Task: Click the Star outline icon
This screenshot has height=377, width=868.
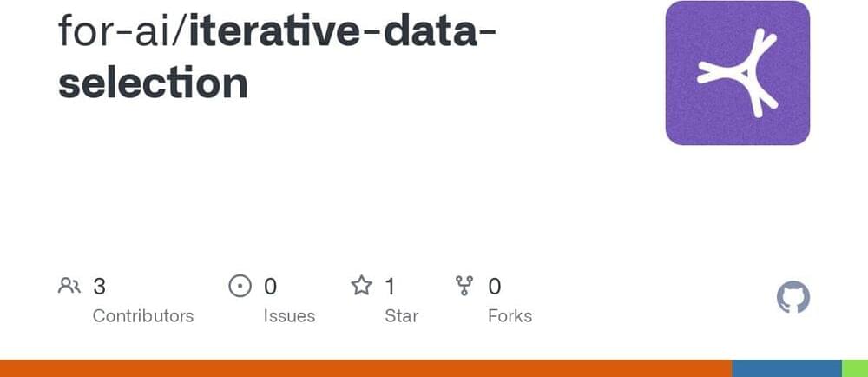Action: click(361, 286)
